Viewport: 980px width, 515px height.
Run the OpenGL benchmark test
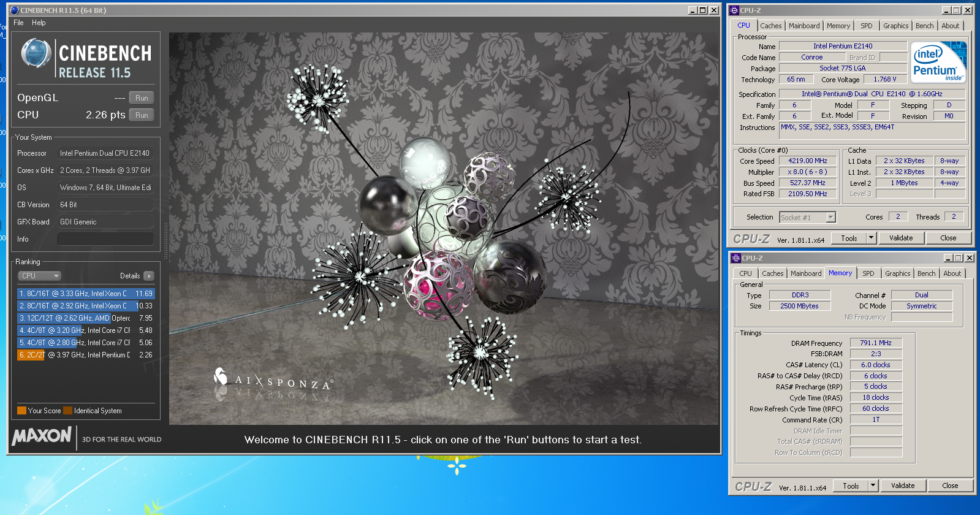tap(142, 98)
